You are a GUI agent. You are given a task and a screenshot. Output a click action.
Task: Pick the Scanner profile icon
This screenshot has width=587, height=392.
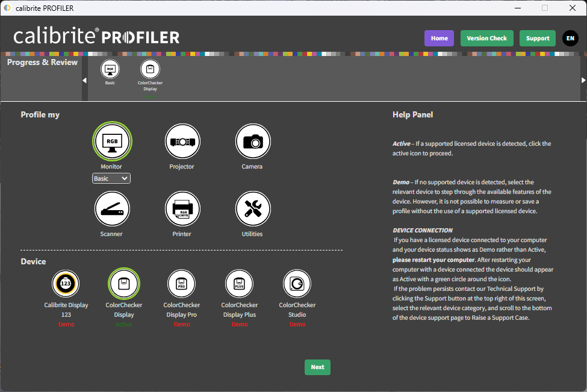[112, 209]
